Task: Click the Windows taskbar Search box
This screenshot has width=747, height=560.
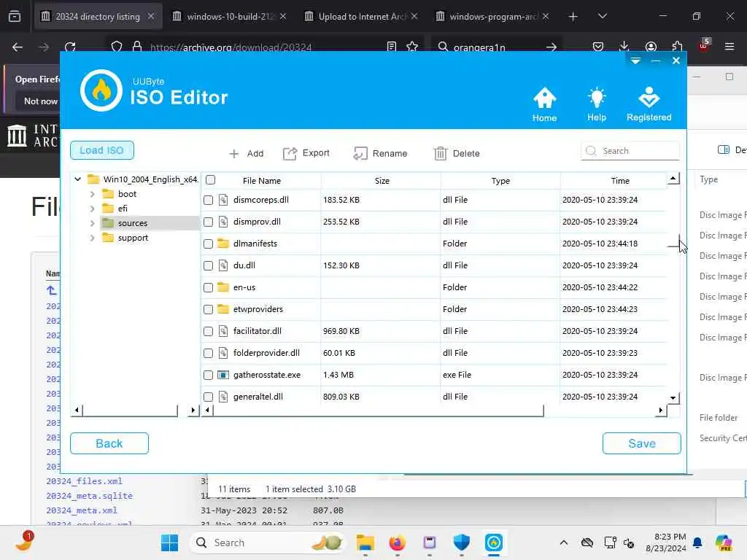Action: tap(268, 542)
